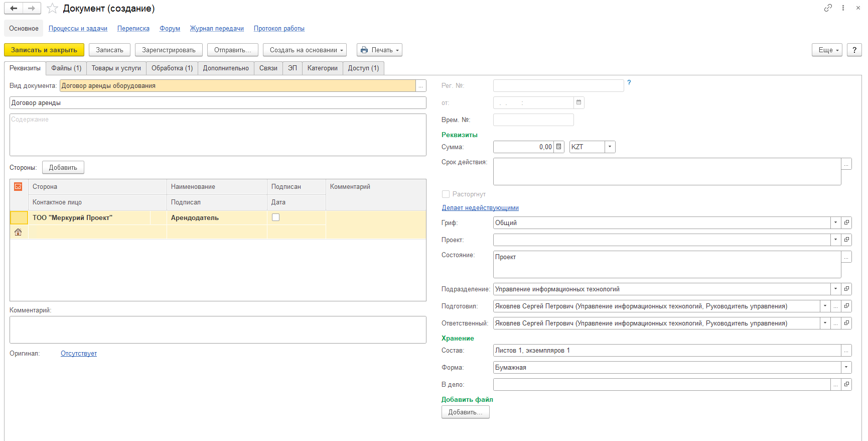Image resolution: width=868 pixels, height=441 pixels.
Task: Expand the KZT currency dropdown
Action: point(610,147)
